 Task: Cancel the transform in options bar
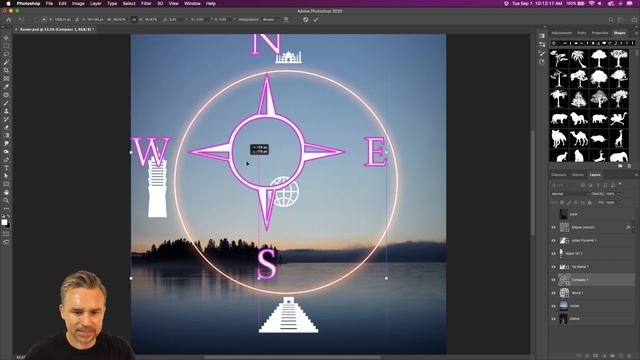tap(305, 20)
